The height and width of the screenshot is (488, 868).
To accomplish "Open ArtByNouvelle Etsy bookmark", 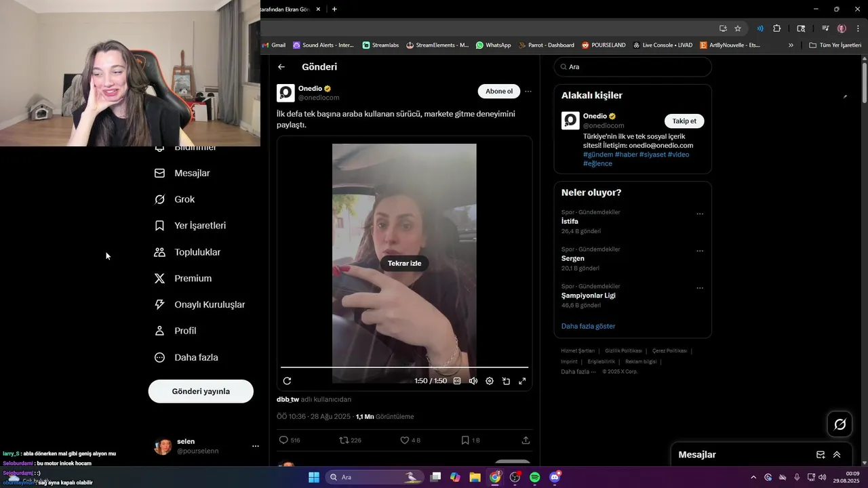I will point(730,45).
